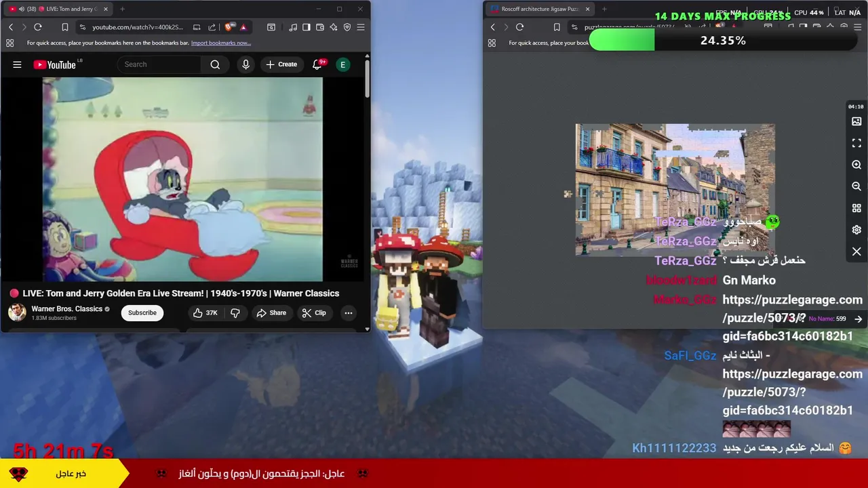Zoom out of the puzzle
The width and height of the screenshot is (868, 488).
click(856, 186)
